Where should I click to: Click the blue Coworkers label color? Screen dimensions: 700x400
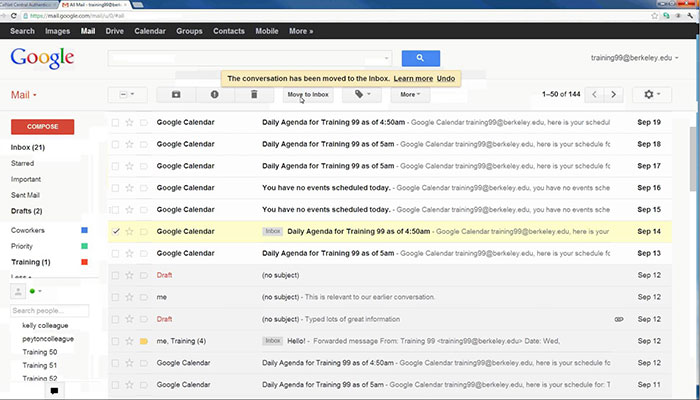84,230
